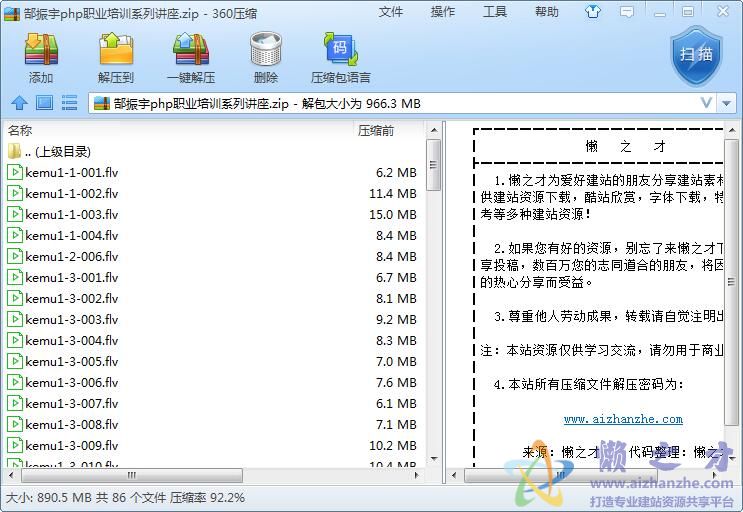The image size is (743, 512).
Task: Click preview pane vertical scrollbar thumb
Action: (x=731, y=282)
